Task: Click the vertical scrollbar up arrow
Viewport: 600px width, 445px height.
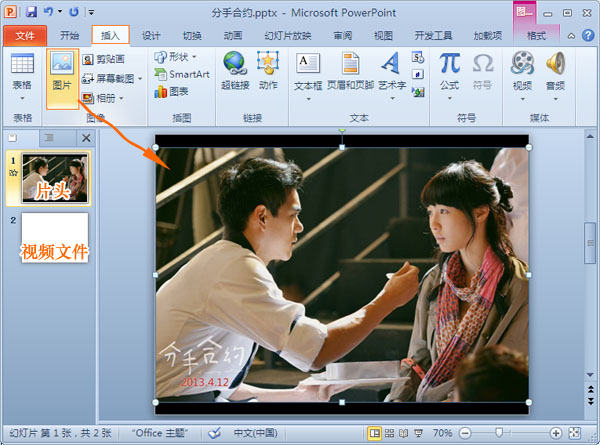Action: [x=590, y=136]
